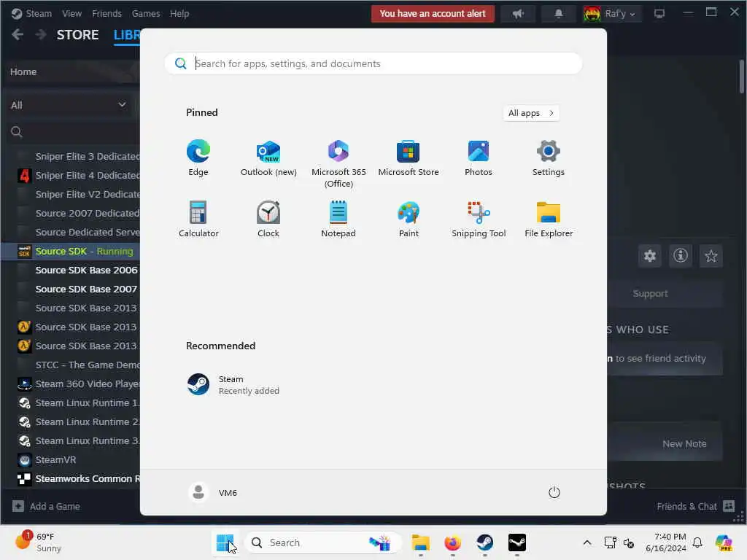Image resolution: width=747 pixels, height=560 pixels.
Task: Focus the Start menu search box
Action: click(373, 63)
